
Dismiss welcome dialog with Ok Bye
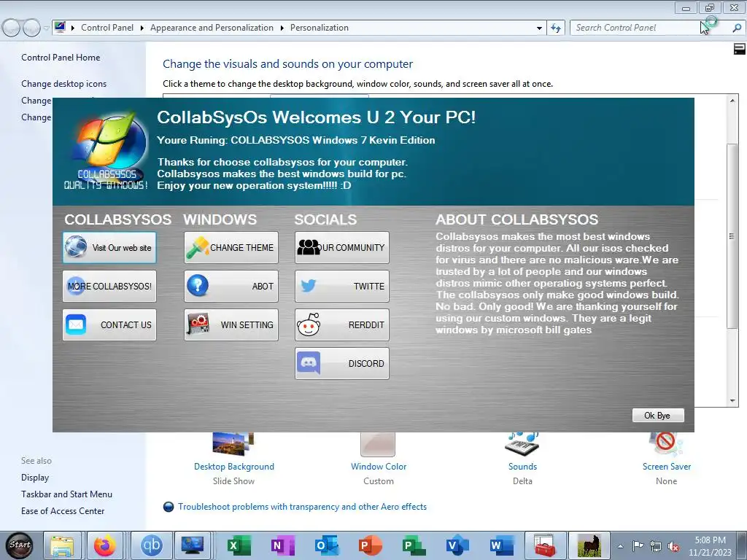click(658, 415)
